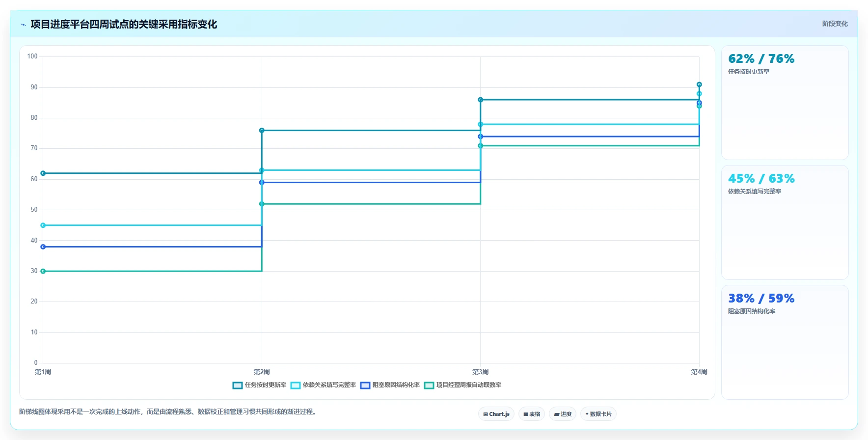Click the 第2周 x-axis label

point(262,372)
